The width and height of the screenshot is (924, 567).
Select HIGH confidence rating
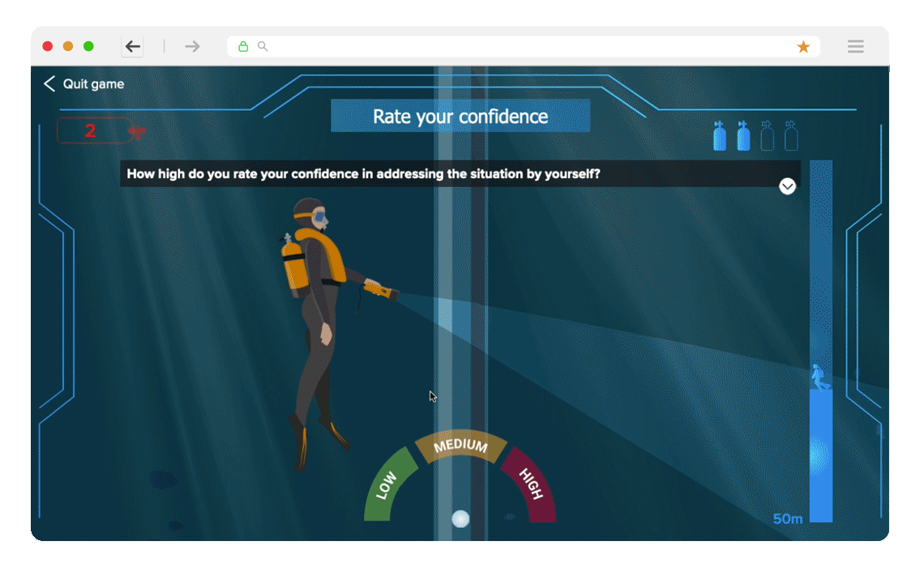530,484
